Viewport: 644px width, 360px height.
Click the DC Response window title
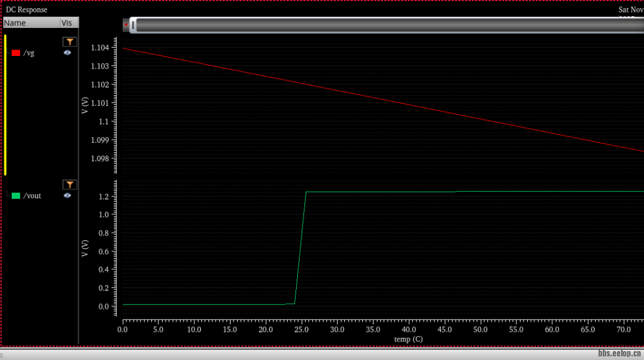tap(26, 10)
